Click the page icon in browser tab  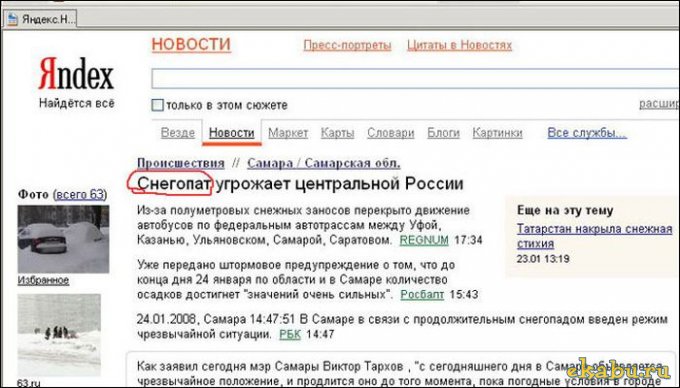tap(13, 19)
